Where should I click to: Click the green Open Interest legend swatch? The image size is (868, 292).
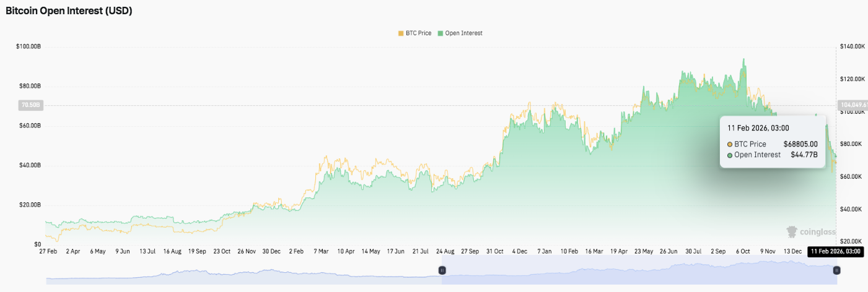click(x=441, y=33)
